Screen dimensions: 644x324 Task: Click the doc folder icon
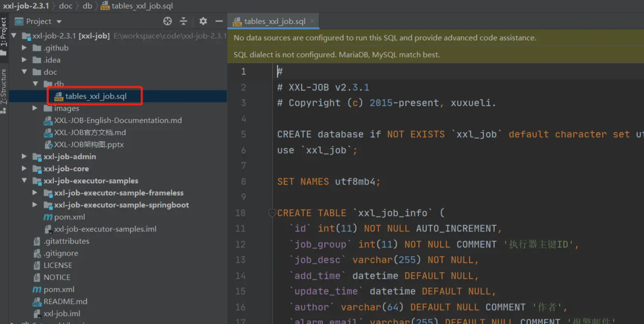[37, 72]
